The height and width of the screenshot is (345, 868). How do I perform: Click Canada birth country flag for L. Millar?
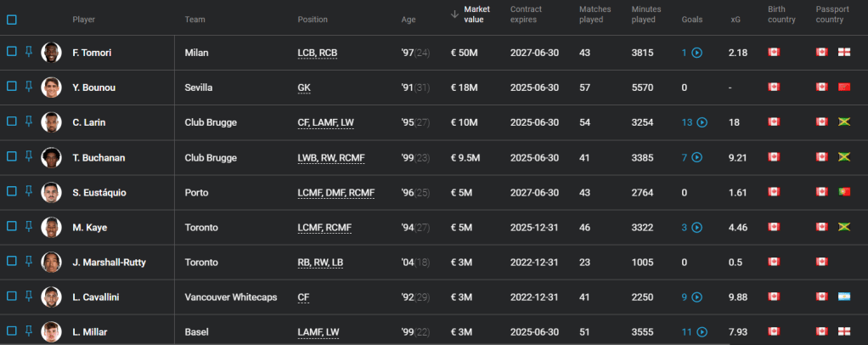pyautogui.click(x=773, y=332)
